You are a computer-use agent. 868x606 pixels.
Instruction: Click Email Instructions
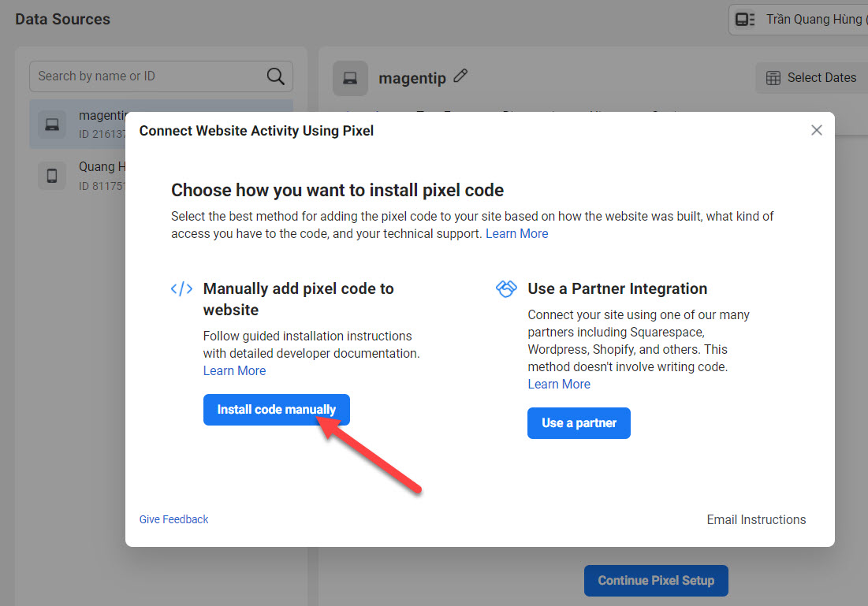pos(755,519)
